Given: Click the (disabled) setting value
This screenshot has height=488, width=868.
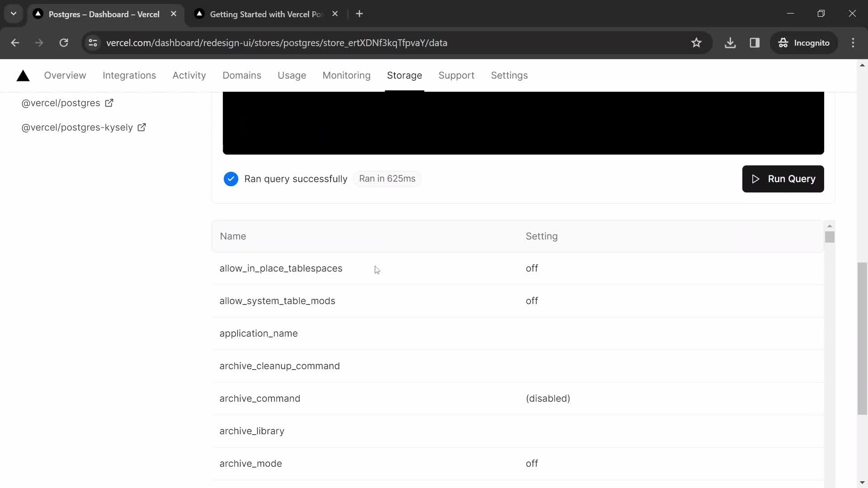Looking at the screenshot, I should (x=548, y=399).
